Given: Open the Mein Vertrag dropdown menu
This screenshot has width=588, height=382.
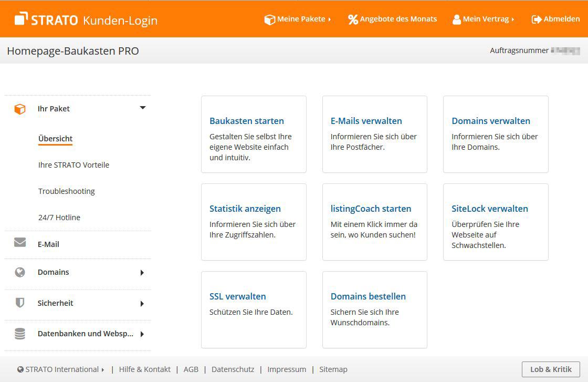Looking at the screenshot, I should (484, 19).
